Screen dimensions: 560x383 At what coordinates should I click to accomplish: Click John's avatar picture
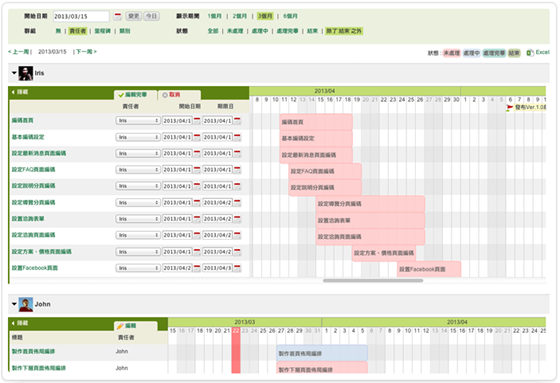coord(26,304)
